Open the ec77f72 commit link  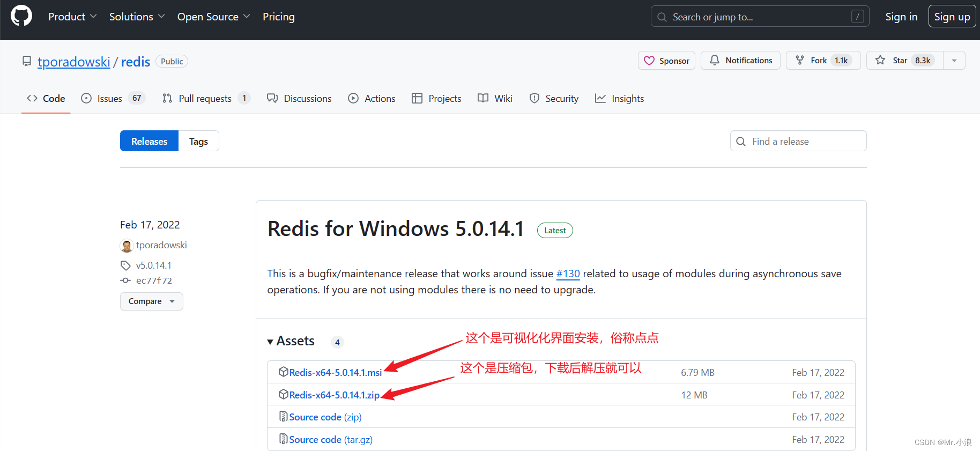pyautogui.click(x=154, y=280)
